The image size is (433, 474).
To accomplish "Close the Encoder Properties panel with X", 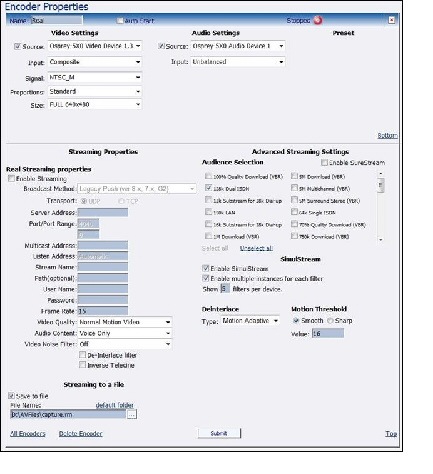I will 392,20.
